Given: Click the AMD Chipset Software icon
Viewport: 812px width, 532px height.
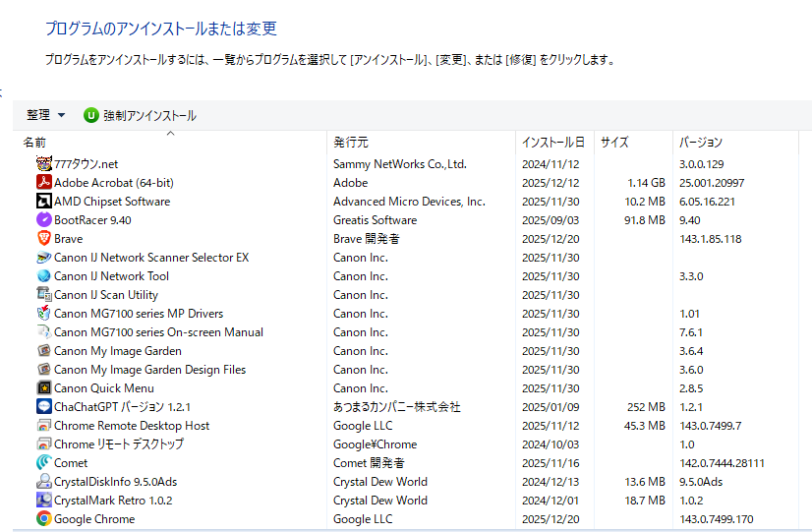Looking at the screenshot, I should point(44,202).
